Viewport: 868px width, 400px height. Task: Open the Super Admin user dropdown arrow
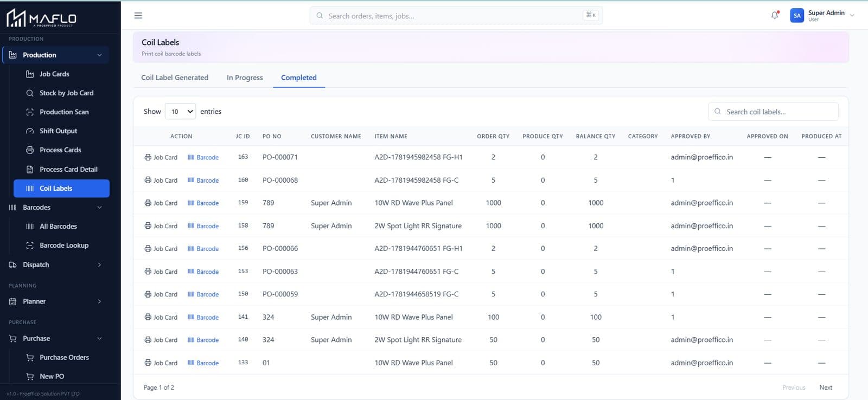852,16
